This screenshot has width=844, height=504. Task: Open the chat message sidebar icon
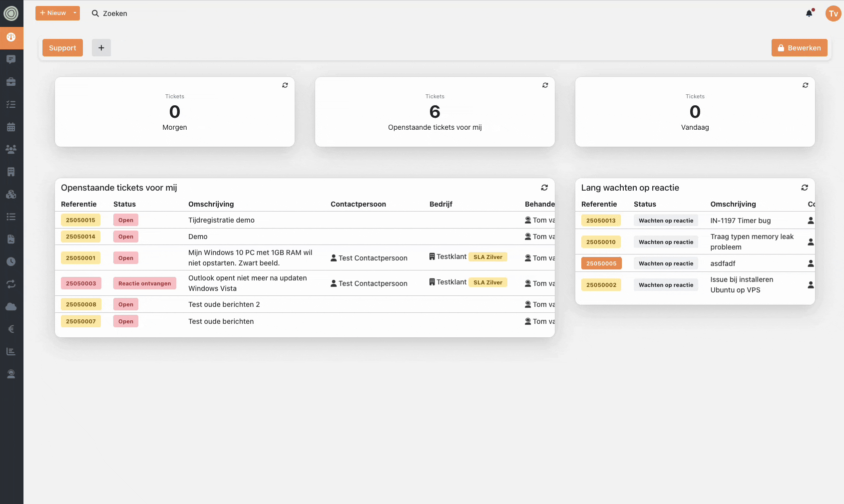(11, 59)
